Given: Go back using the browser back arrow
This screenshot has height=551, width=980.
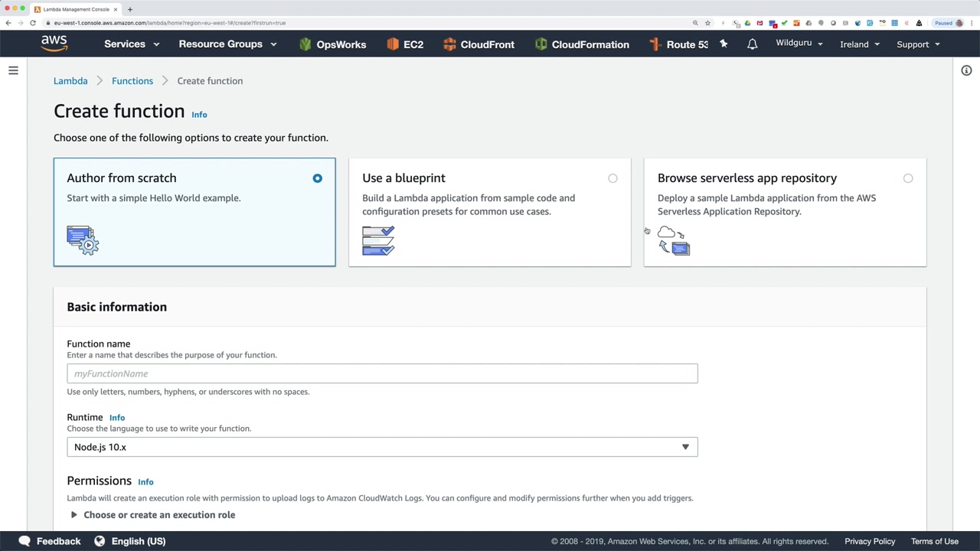Looking at the screenshot, I should [8, 23].
